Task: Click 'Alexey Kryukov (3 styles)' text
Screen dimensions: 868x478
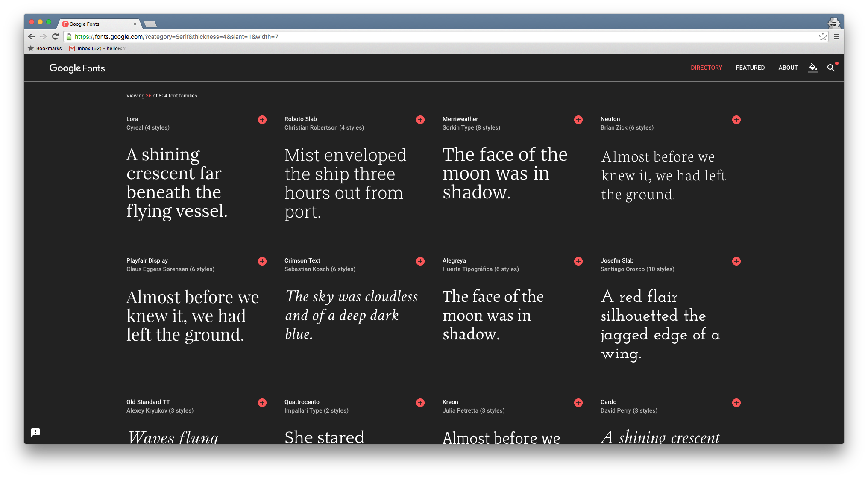Action: point(160,410)
